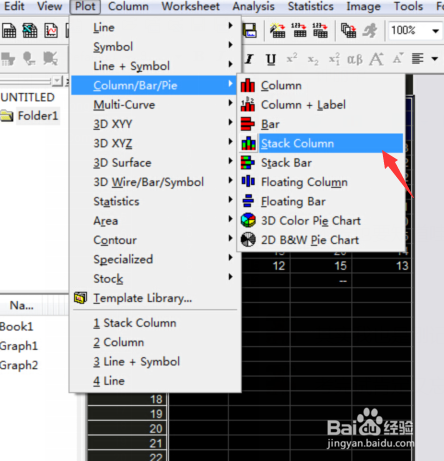This screenshot has height=461, width=444.
Task: Expand the 3D Wire/Bar/Symbol submenu
Action: pos(156,182)
